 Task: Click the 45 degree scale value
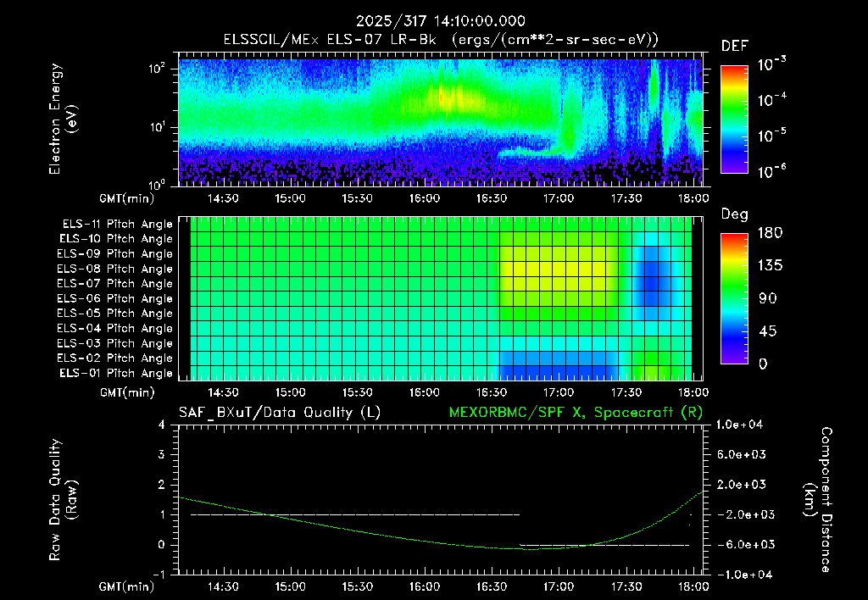(x=768, y=331)
